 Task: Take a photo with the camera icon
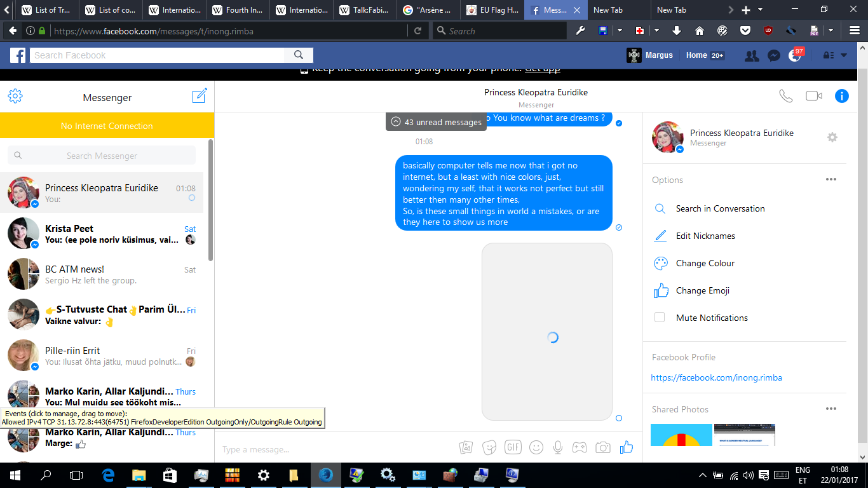point(602,447)
